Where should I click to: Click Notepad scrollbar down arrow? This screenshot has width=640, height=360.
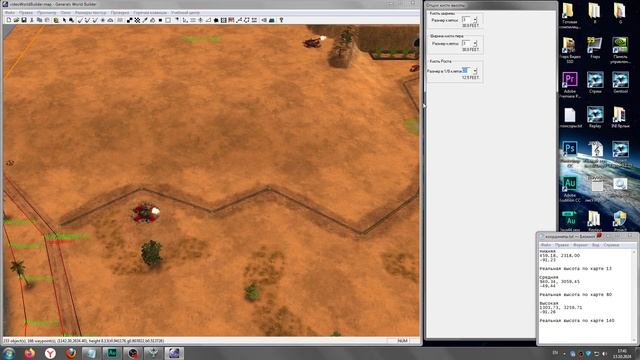[634, 340]
